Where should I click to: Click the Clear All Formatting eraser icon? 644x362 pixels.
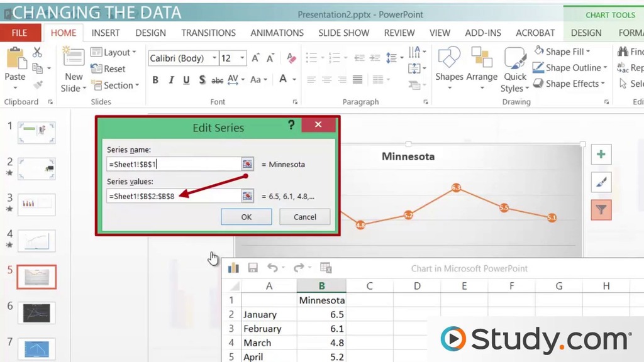(x=291, y=58)
